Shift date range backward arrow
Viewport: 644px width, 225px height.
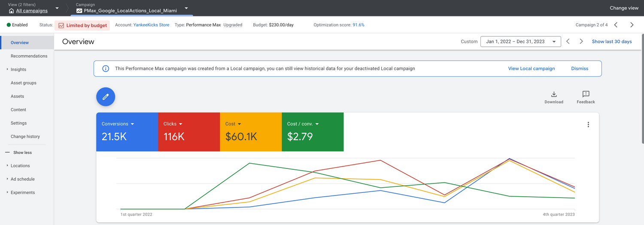click(568, 42)
